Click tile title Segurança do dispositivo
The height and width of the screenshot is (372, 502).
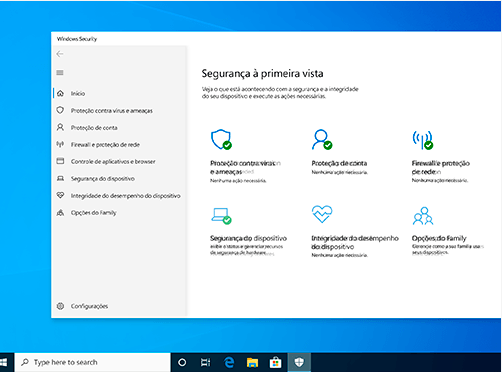pyautogui.click(x=248, y=238)
